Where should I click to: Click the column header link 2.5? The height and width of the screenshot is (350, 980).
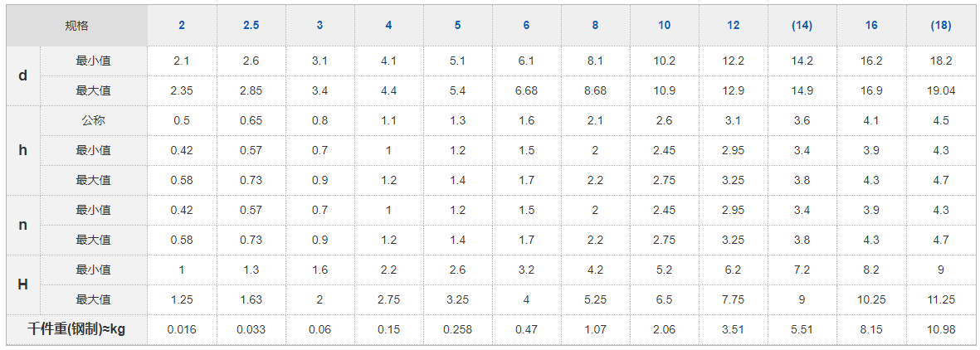[x=251, y=26]
